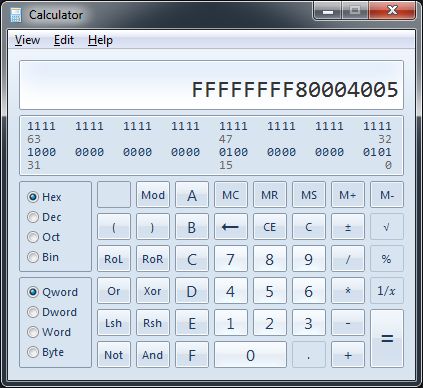Click the number 6 key
The width and height of the screenshot is (423, 388).
coord(309,291)
